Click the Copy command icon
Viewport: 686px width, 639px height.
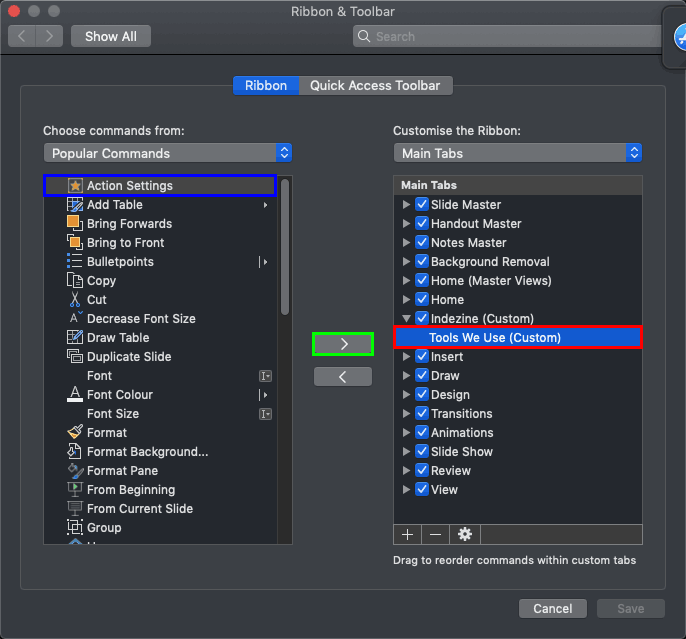point(75,280)
